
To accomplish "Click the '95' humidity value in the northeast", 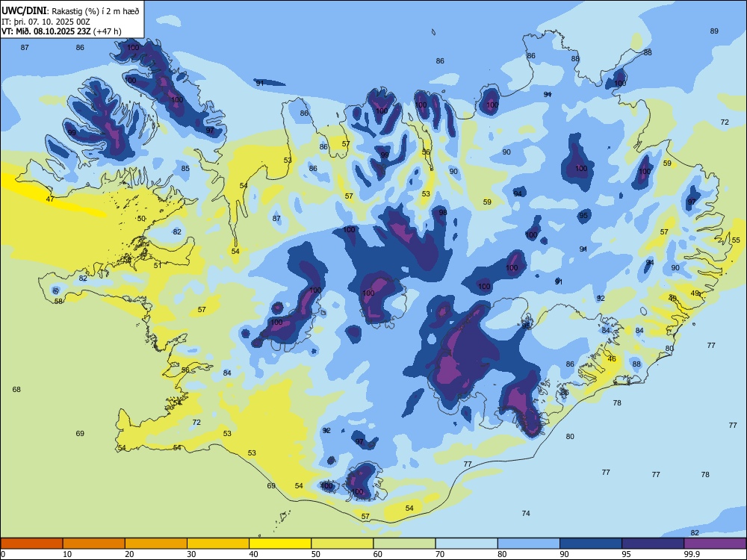I will [583, 215].
